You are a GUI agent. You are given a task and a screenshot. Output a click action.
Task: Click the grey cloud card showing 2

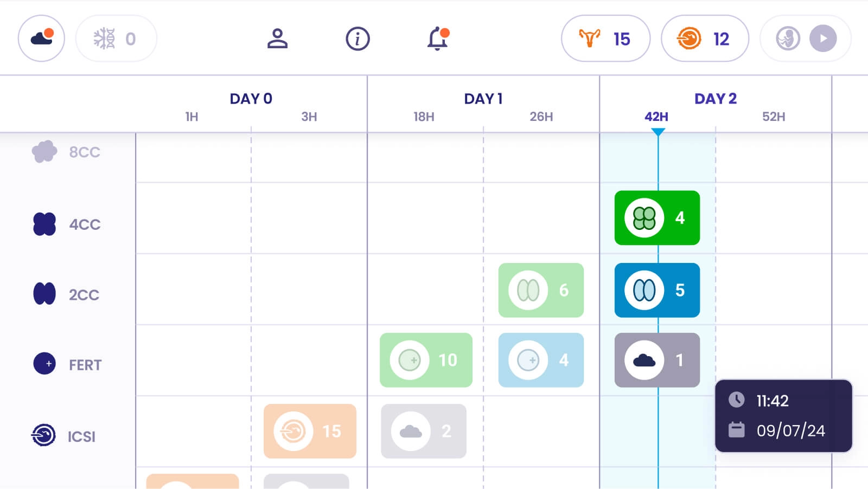(424, 431)
